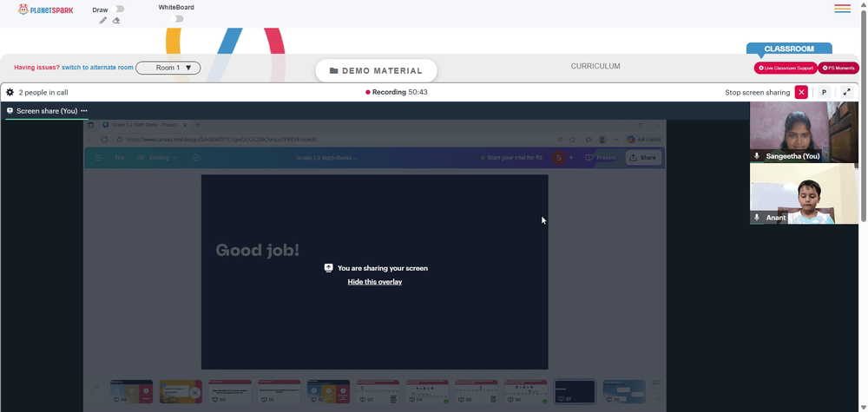
Task: Click the Grade 1-2 Math Demo browser tab
Action: pyautogui.click(x=144, y=125)
